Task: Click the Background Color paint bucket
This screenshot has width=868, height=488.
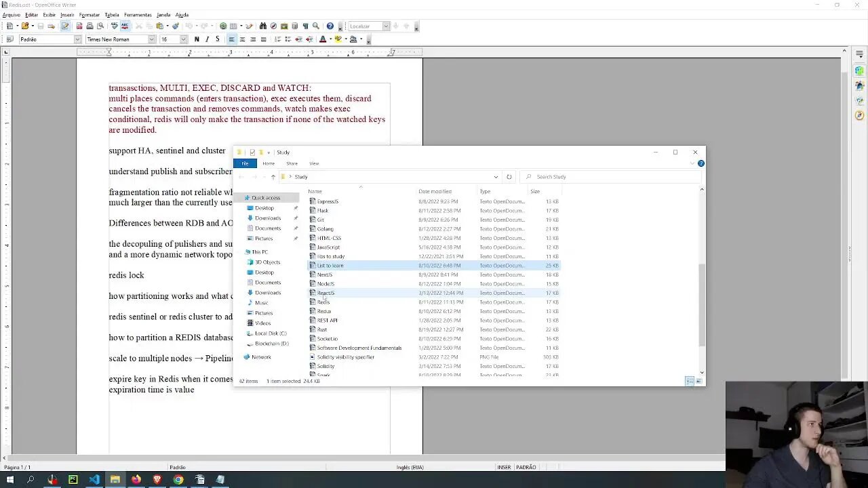Action: point(353,39)
